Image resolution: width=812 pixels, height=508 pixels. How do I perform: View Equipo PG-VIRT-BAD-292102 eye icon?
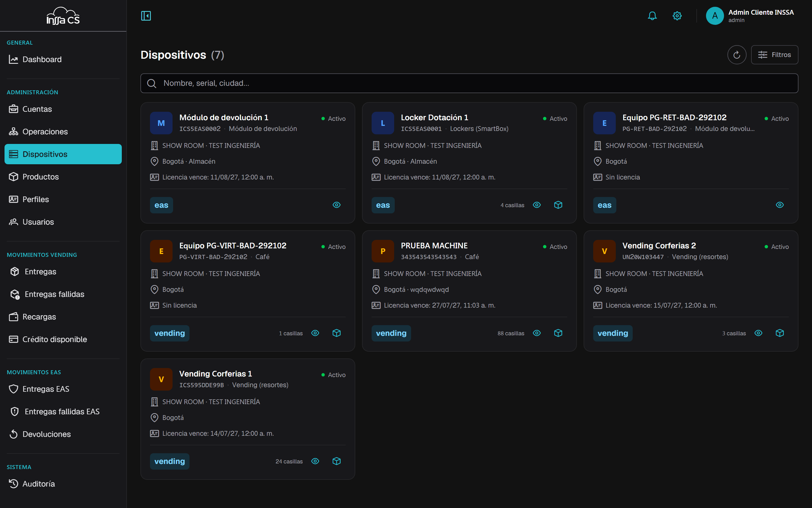click(315, 333)
